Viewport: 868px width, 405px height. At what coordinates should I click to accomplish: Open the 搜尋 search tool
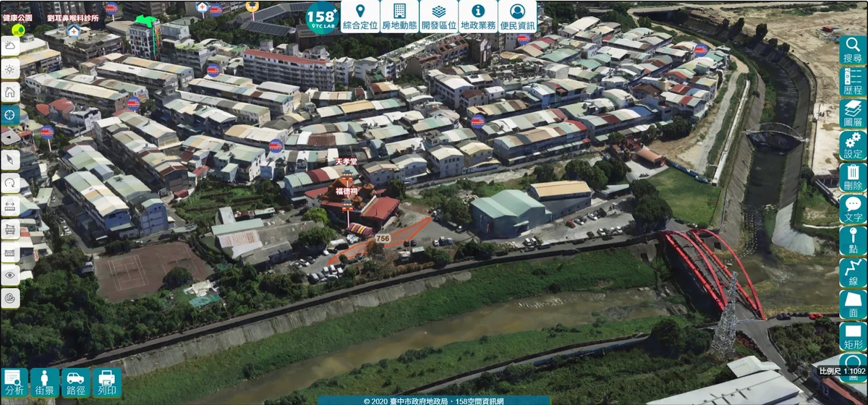[853, 51]
